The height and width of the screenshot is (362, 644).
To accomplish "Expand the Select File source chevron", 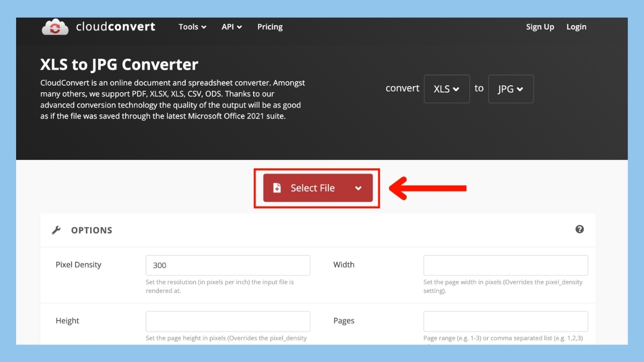I will click(358, 188).
